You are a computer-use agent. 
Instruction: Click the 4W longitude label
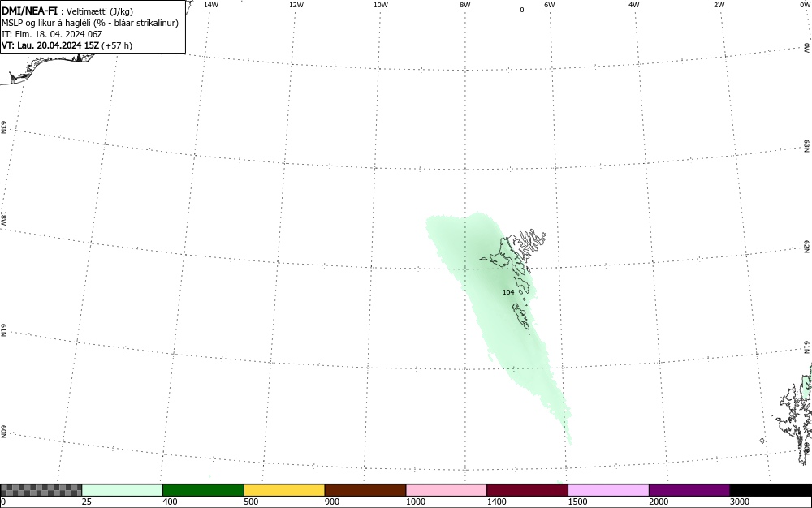[634, 5]
